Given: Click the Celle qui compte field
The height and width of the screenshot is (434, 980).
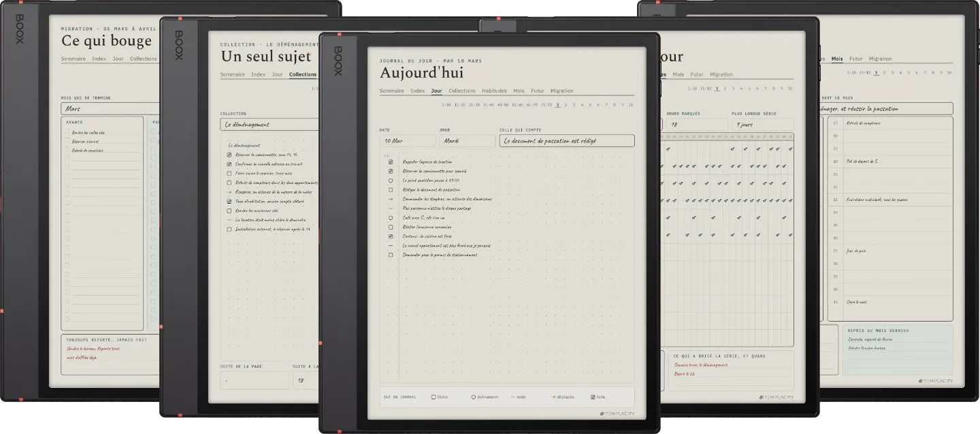Looking at the screenshot, I should (x=567, y=140).
